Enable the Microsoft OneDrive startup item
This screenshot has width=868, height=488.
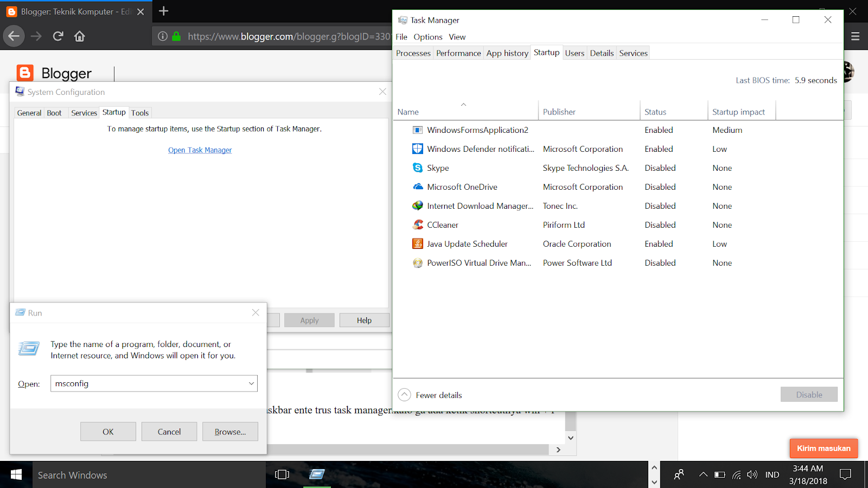(x=660, y=187)
